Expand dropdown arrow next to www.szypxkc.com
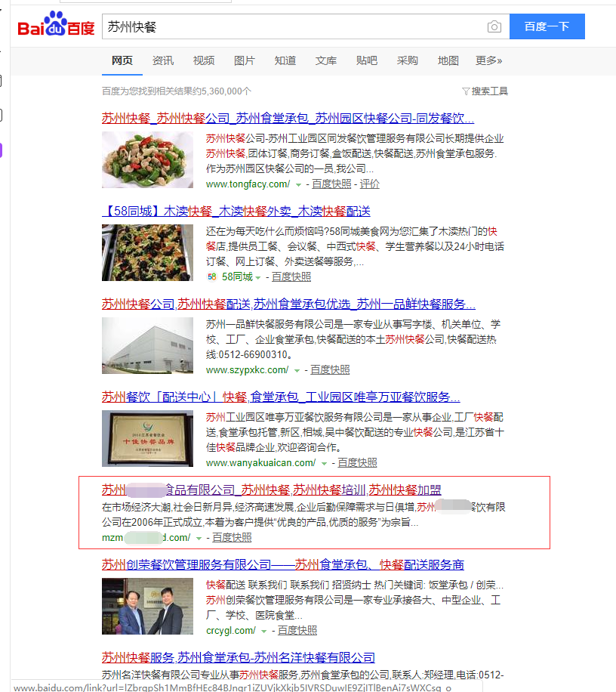Image resolution: width=616 pixels, height=692 pixels. click(x=297, y=371)
